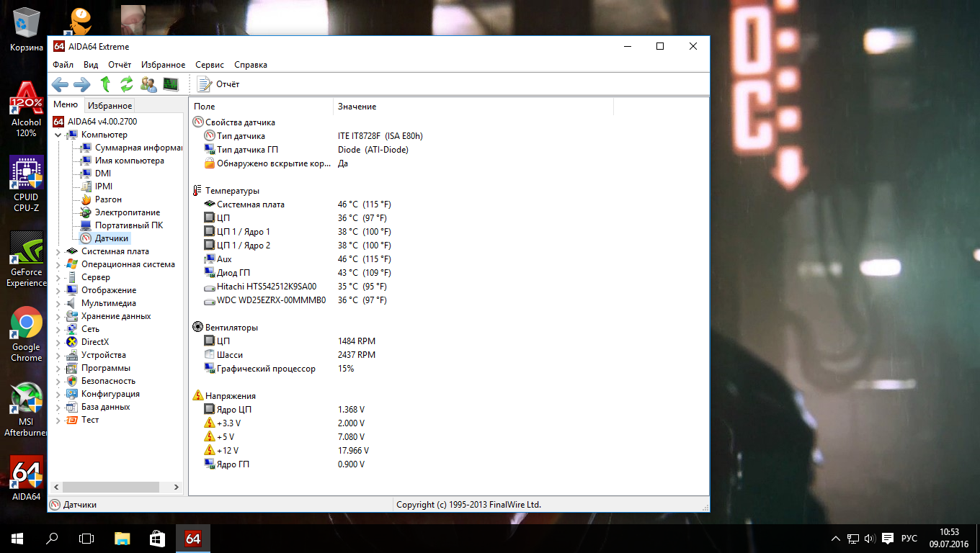Refresh sensor data with green arrows icon
The image size is (980, 553).
[x=127, y=84]
